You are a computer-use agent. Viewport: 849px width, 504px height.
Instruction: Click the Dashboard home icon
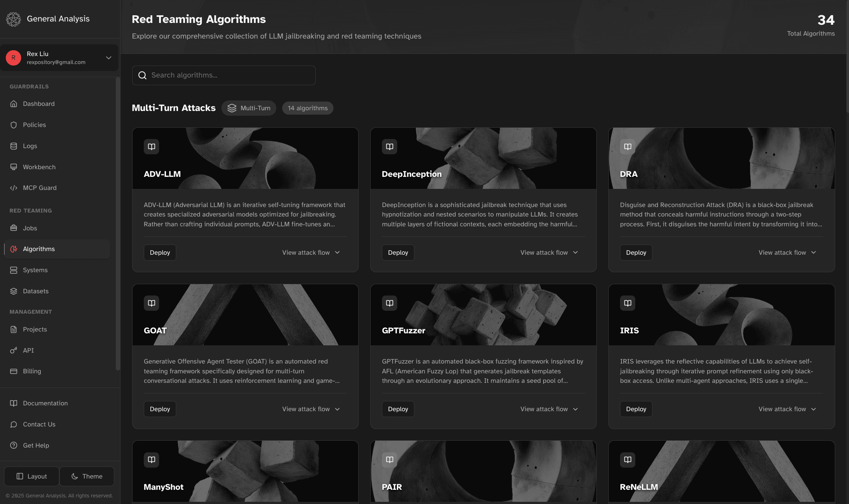pyautogui.click(x=14, y=104)
